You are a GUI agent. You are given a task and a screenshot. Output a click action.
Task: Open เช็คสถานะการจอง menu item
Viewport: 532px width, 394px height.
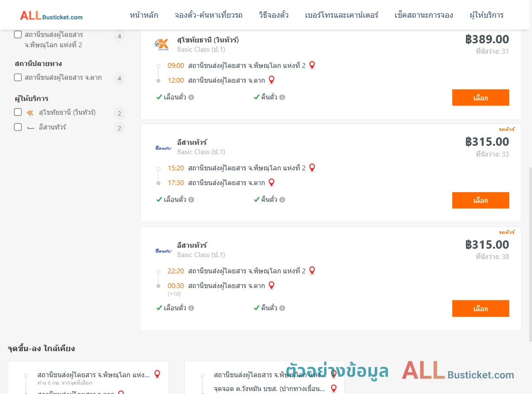point(424,15)
